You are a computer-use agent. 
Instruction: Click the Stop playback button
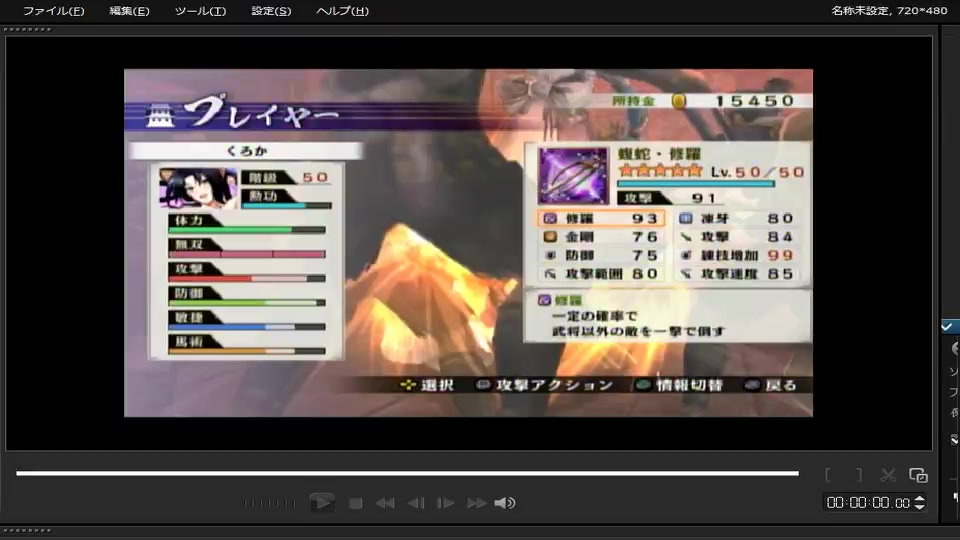(x=356, y=503)
